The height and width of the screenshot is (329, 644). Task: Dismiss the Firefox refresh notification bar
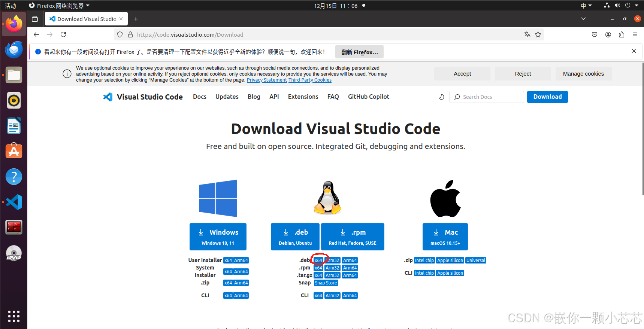coord(634,51)
